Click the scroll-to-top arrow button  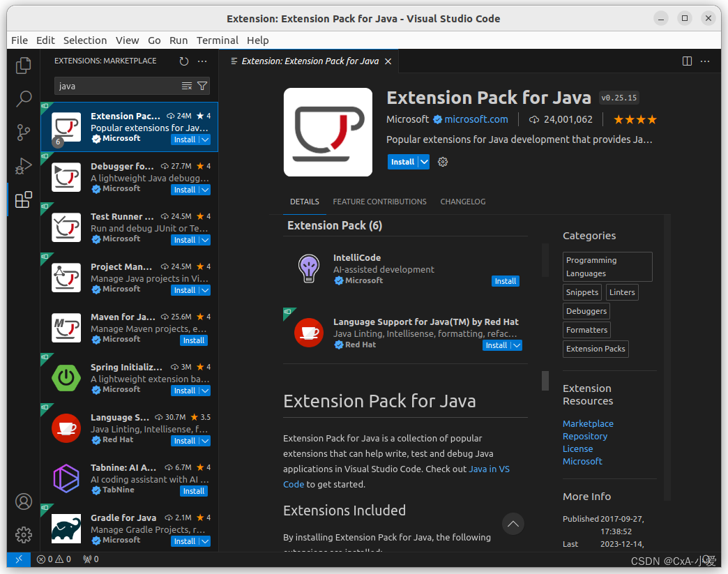(513, 524)
